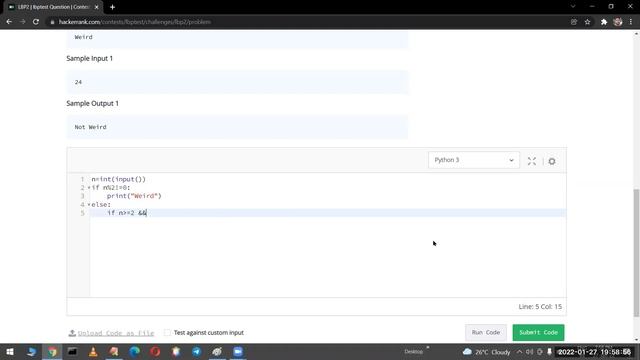
Task: Open the Brave browser in taskbar
Action: [x=176, y=351]
